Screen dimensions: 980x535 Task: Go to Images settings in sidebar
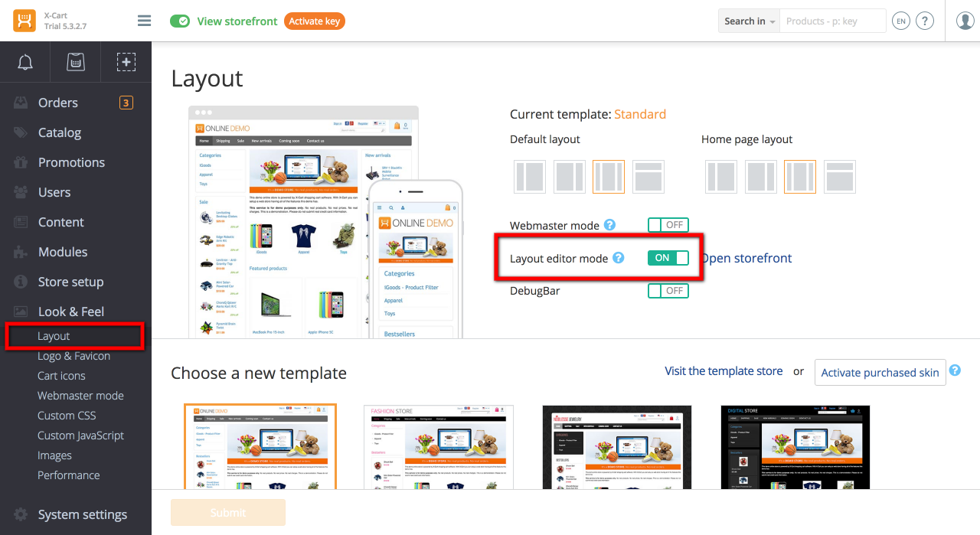54,455
